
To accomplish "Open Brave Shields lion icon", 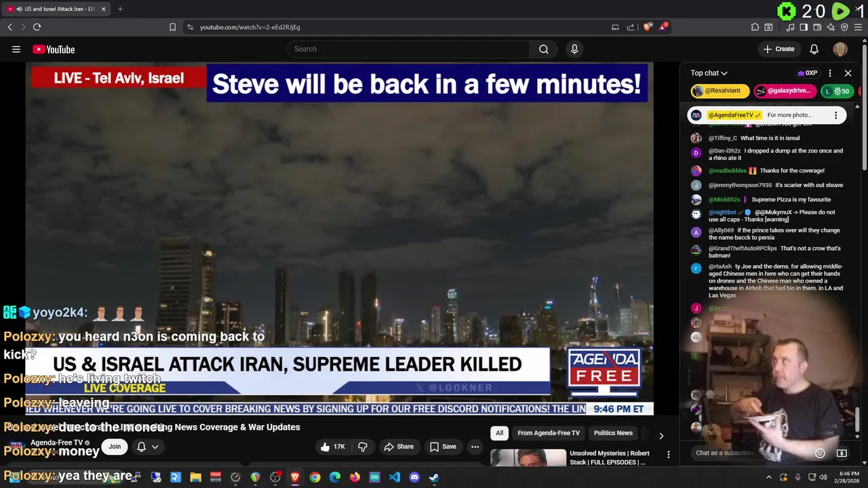I will click(x=648, y=27).
